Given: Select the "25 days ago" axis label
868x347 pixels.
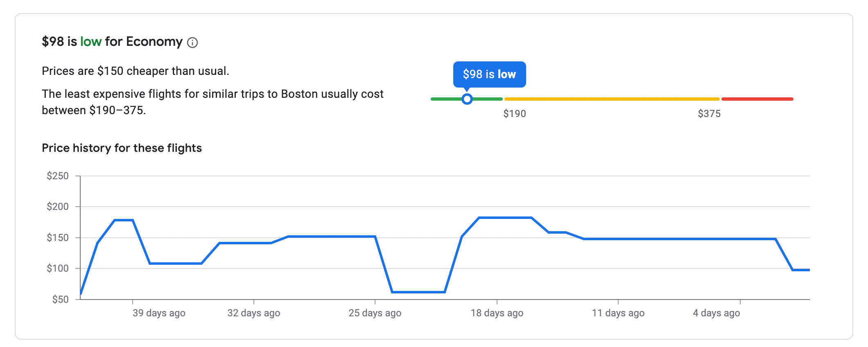Looking at the screenshot, I should (375, 313).
